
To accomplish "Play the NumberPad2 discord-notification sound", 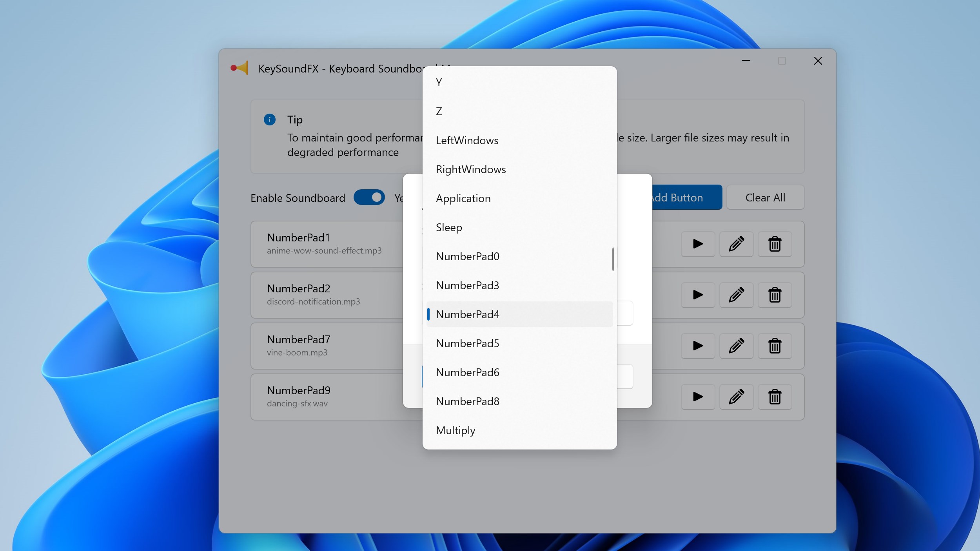I will [x=698, y=295].
